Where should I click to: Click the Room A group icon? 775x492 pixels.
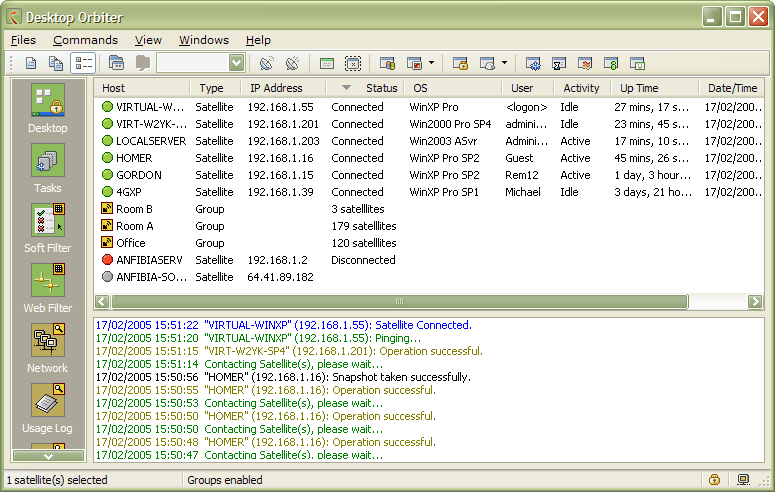(107, 225)
